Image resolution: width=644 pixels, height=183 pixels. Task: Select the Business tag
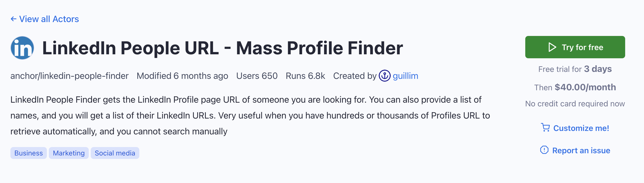(x=28, y=153)
